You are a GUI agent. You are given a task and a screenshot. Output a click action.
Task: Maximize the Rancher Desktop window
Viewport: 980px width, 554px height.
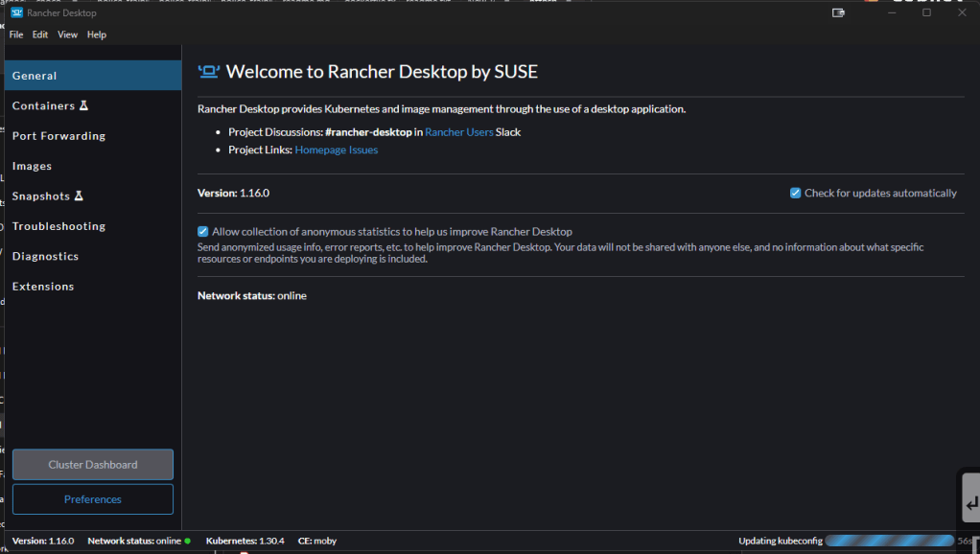pyautogui.click(x=927, y=12)
